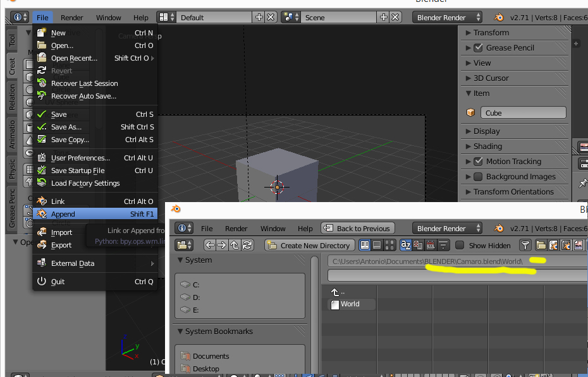The image size is (588, 377).
Task: Expand the 3D Cursor panel
Action: pyautogui.click(x=491, y=78)
